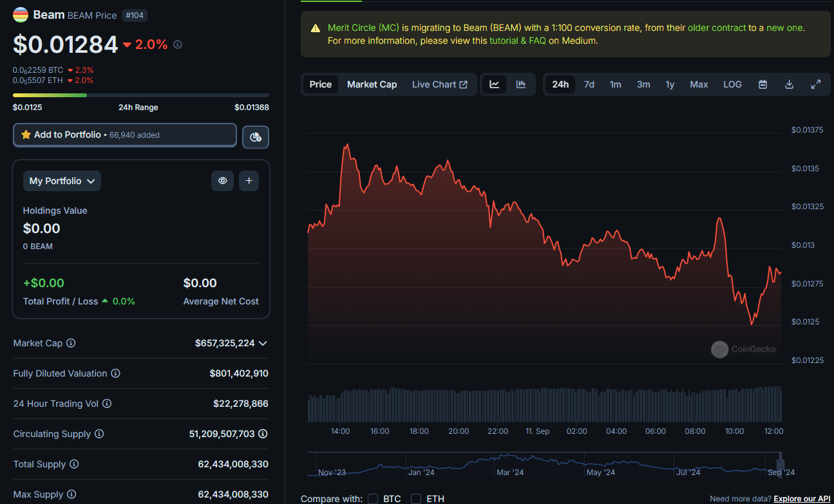Click the navigator range handle near Sep '24
This screenshot has height=504, width=834.
[781, 464]
